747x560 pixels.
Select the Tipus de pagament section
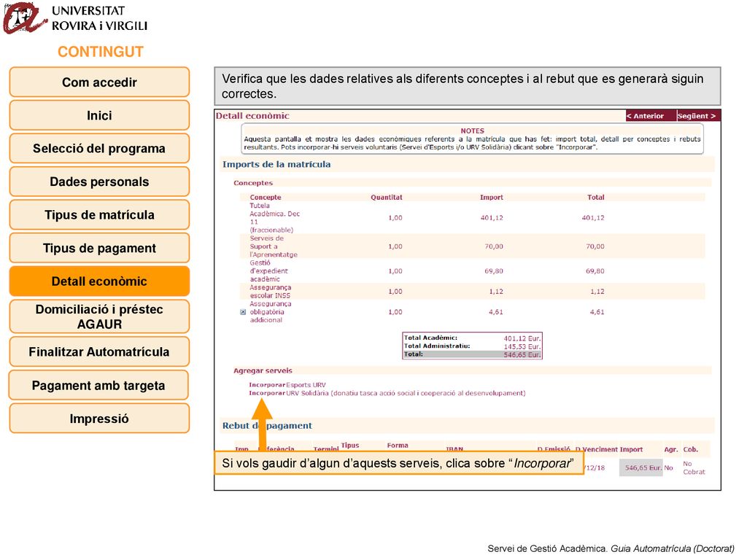[99, 248]
